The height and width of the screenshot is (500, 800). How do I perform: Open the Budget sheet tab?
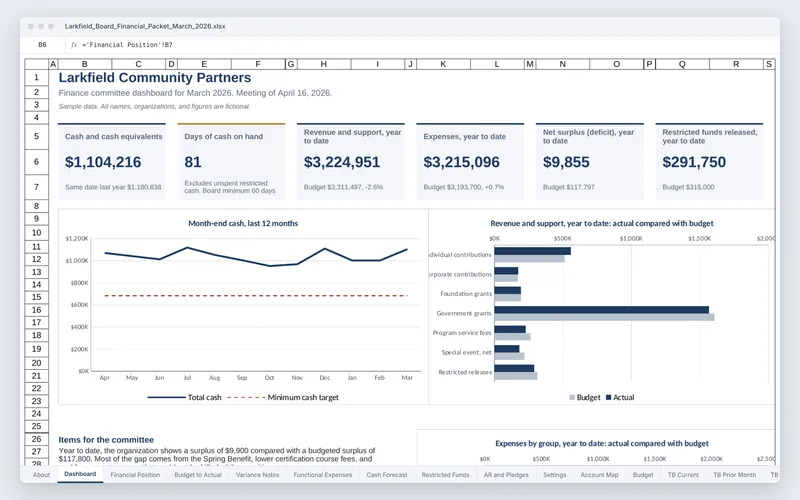tap(643, 474)
